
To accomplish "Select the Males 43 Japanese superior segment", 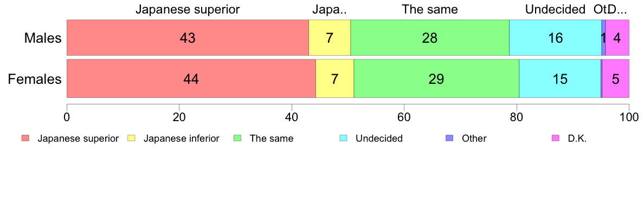I will (188, 37).
